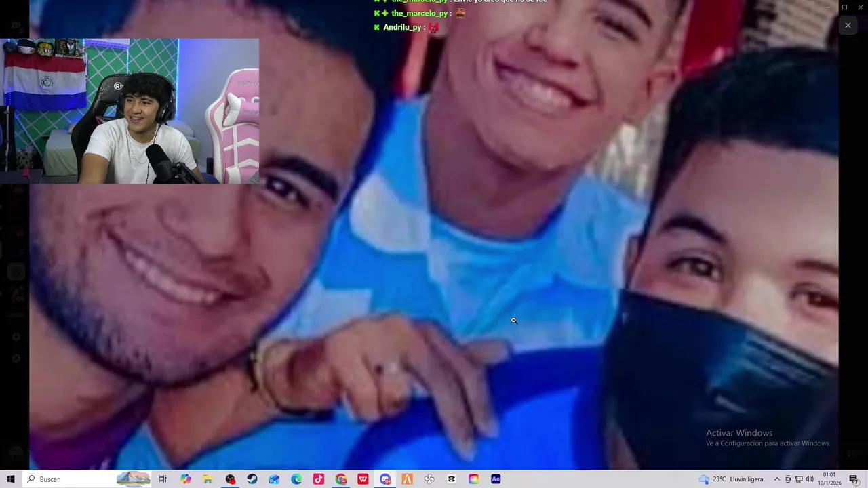868x488 pixels.
Task: Open Steam from the taskbar
Action: [252, 479]
